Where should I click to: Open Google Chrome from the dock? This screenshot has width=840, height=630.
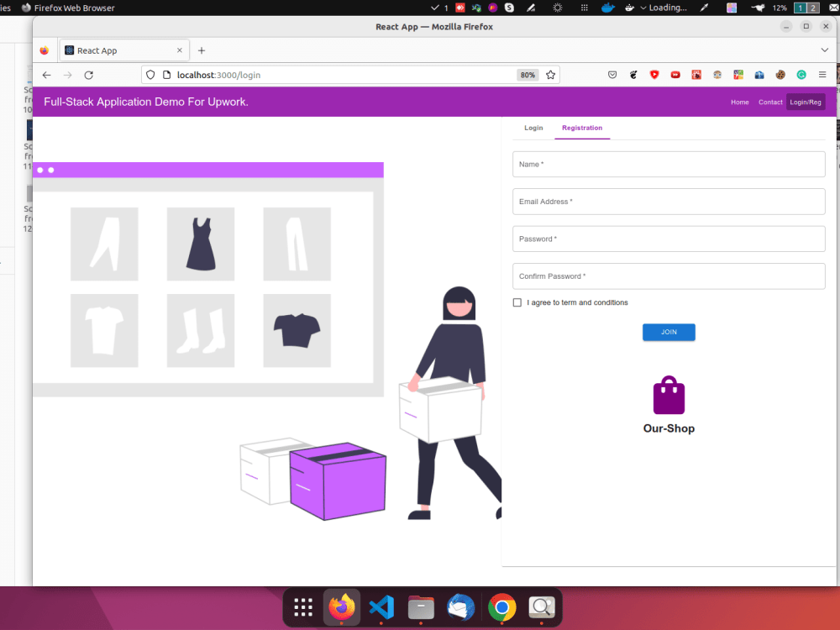pyautogui.click(x=501, y=606)
